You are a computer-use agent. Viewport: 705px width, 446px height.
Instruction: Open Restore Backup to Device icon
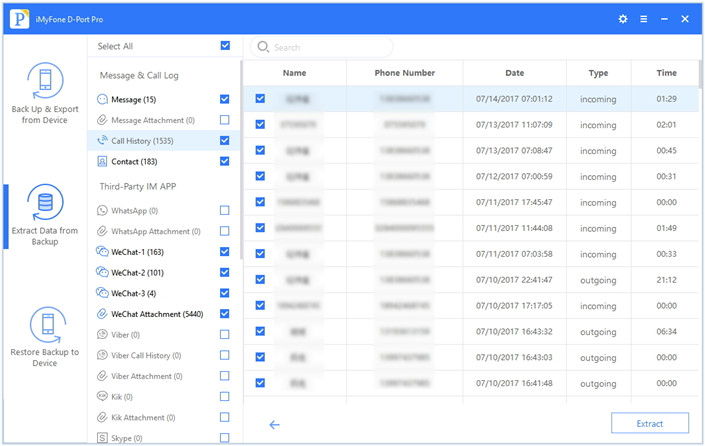47,325
